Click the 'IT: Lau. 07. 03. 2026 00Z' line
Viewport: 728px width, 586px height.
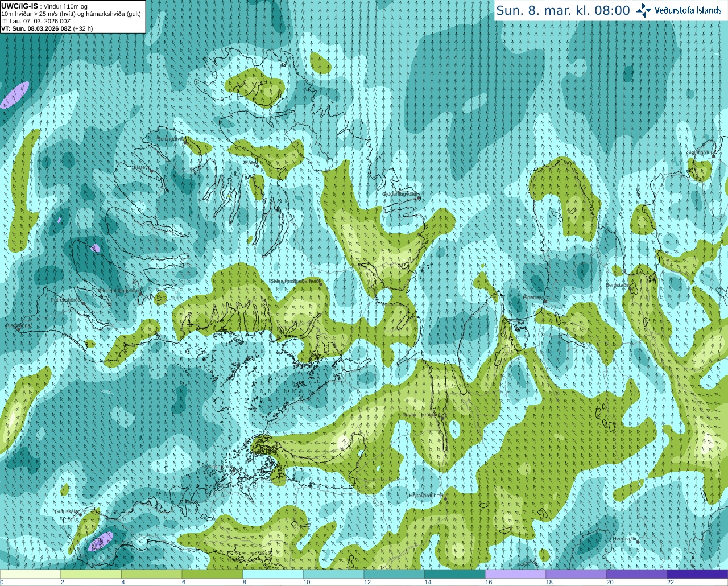click(36, 21)
